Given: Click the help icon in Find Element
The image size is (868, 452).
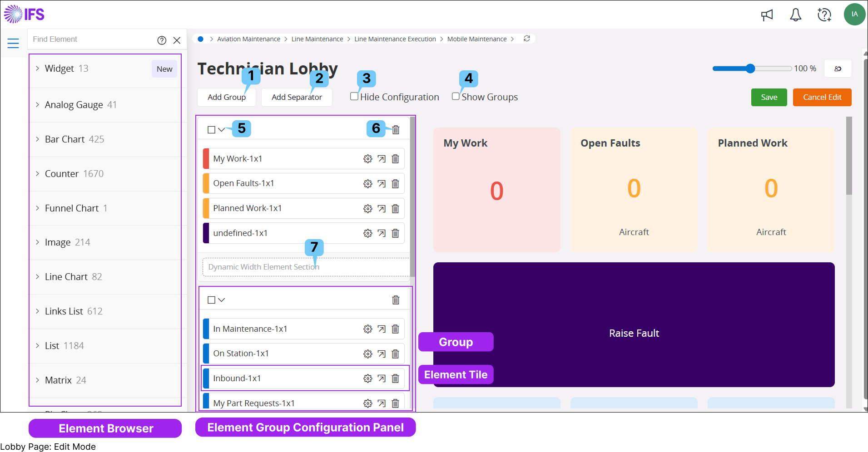Looking at the screenshot, I should pyautogui.click(x=162, y=40).
